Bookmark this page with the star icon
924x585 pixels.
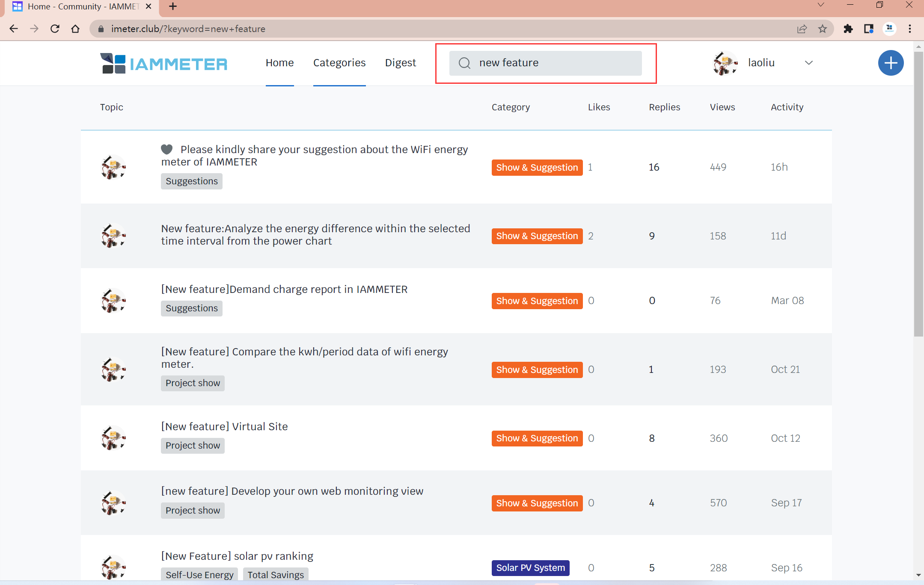pyautogui.click(x=822, y=29)
